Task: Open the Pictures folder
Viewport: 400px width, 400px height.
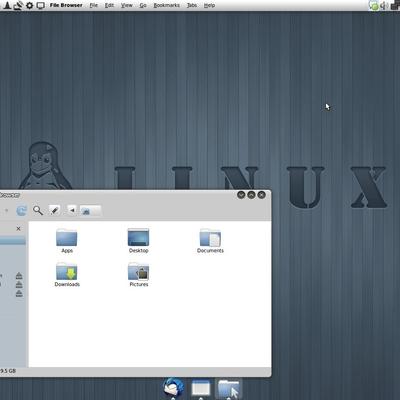Action: tap(138, 275)
